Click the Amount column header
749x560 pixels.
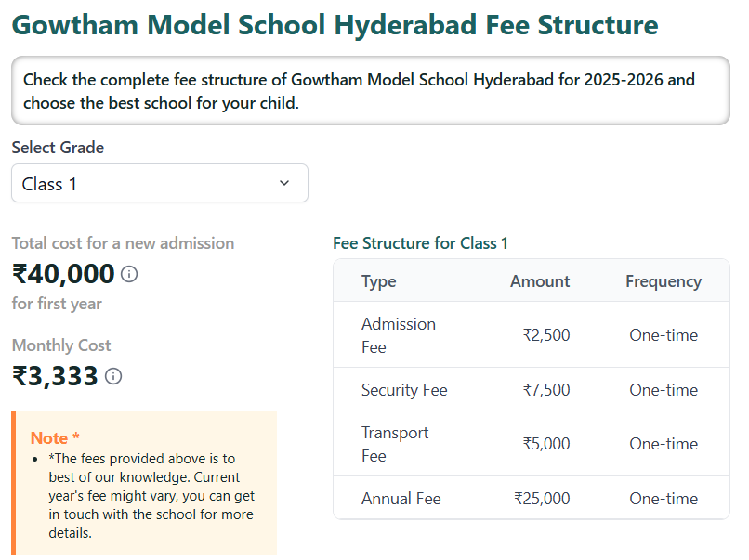540,281
